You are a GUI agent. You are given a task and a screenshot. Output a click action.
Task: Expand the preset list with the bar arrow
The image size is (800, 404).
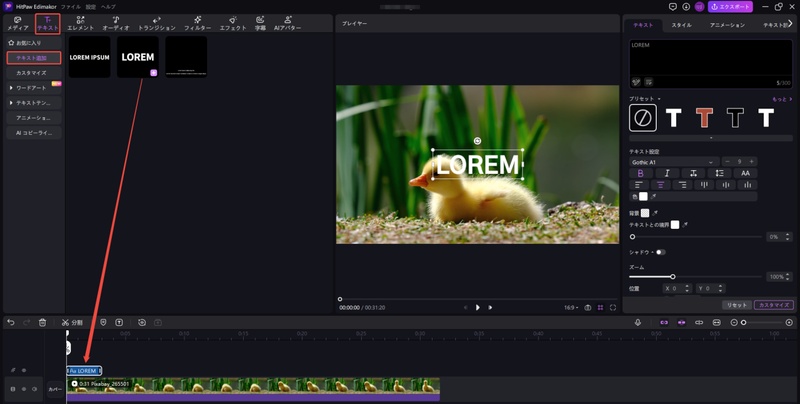pos(711,138)
